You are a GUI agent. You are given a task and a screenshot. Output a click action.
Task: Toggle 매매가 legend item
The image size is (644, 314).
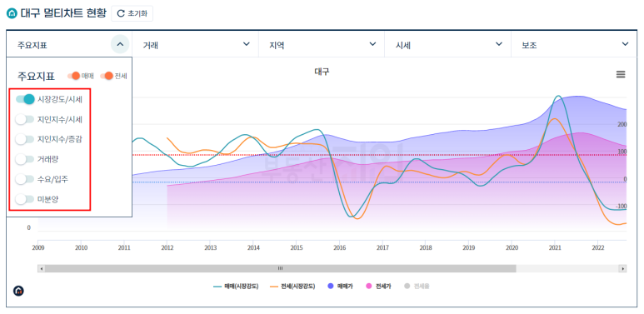(x=340, y=287)
